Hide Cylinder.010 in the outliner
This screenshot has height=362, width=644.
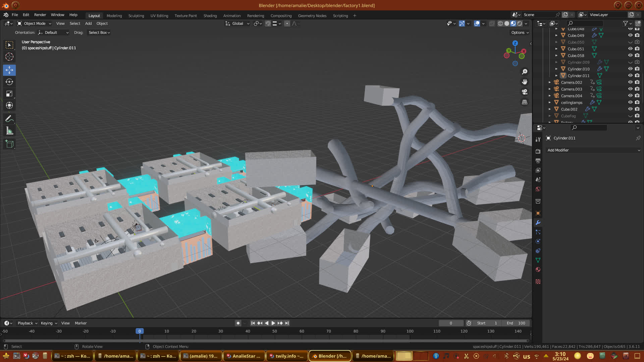[630, 69]
